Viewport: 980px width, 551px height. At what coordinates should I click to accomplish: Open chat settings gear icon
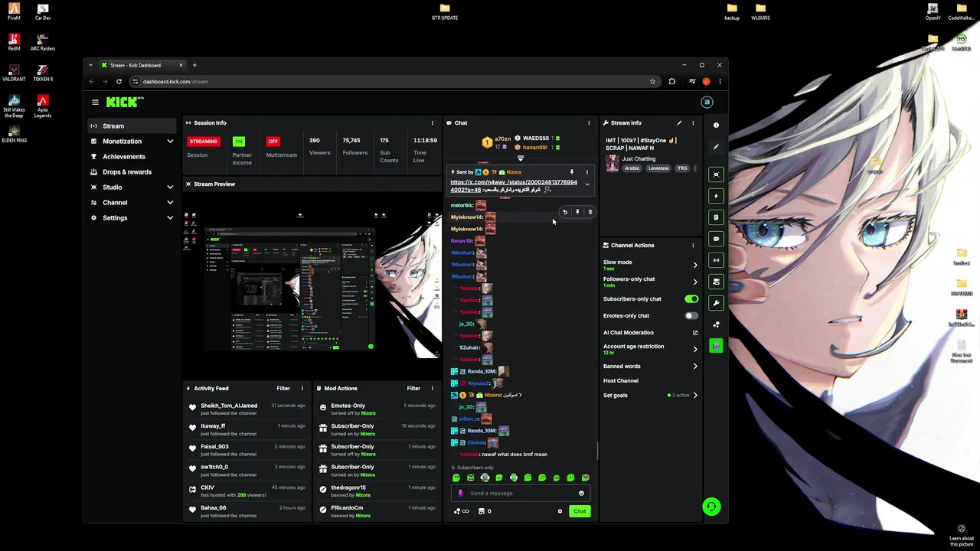pyautogui.click(x=560, y=511)
